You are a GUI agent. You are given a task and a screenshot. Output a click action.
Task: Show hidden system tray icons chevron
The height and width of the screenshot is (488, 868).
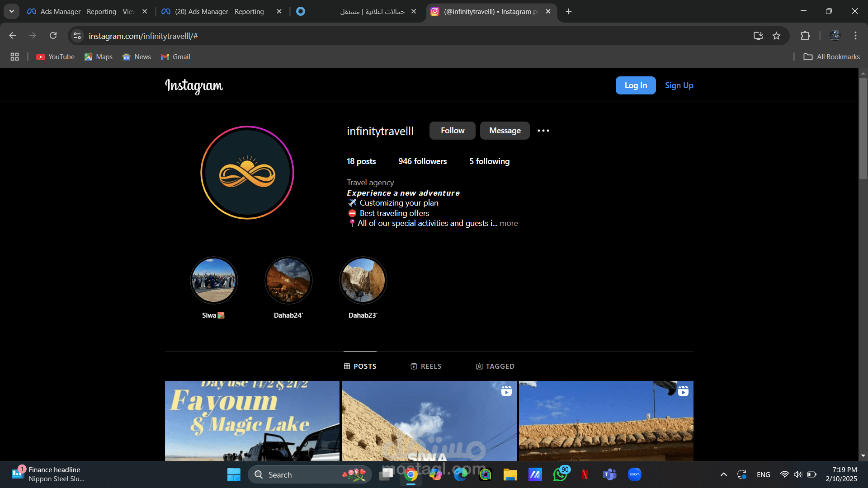point(723,474)
